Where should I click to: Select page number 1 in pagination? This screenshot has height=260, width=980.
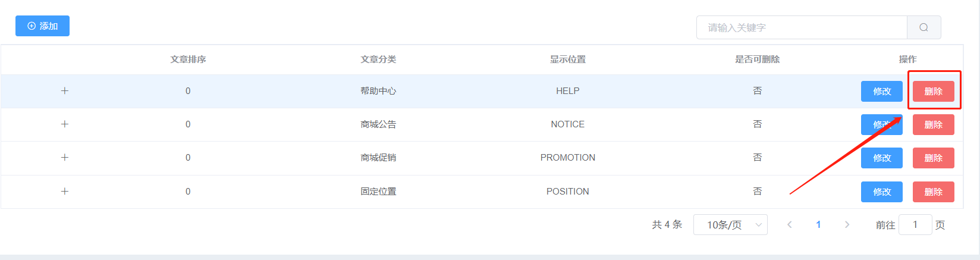(x=818, y=225)
